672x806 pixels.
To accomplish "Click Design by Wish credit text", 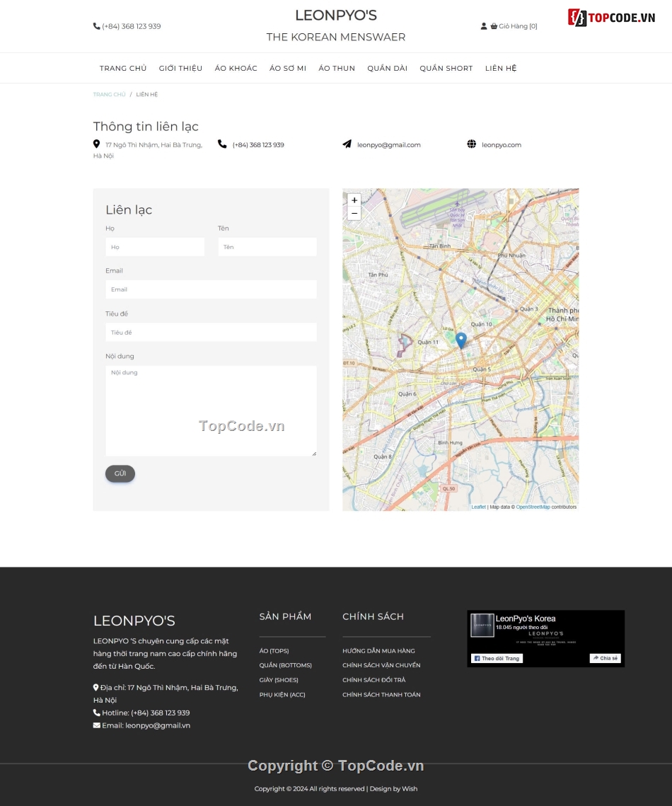I will point(393,788).
